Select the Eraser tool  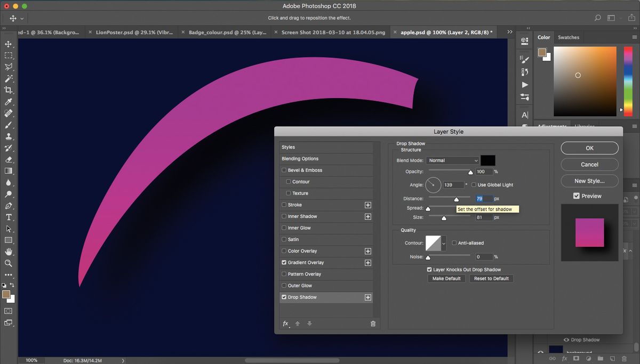[x=9, y=159]
